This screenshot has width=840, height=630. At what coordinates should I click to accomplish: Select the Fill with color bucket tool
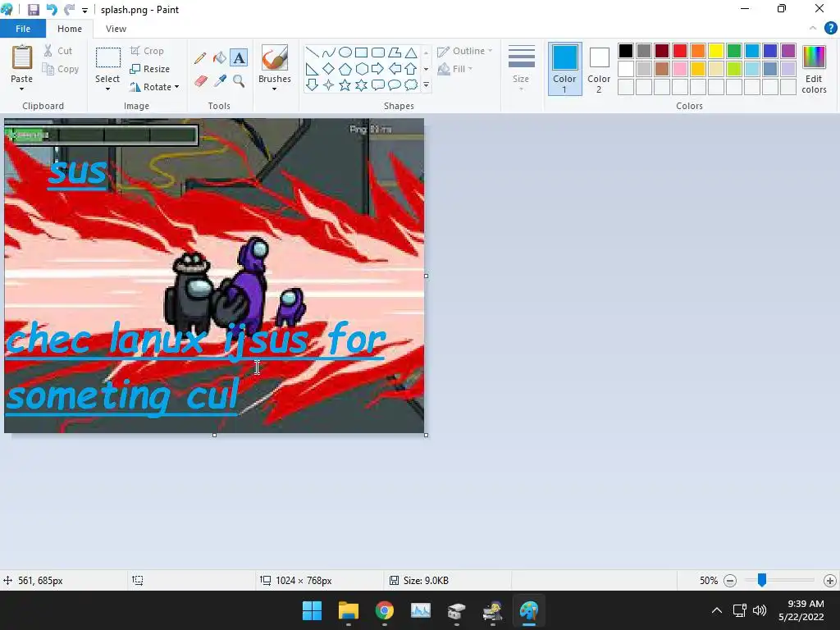(220, 58)
